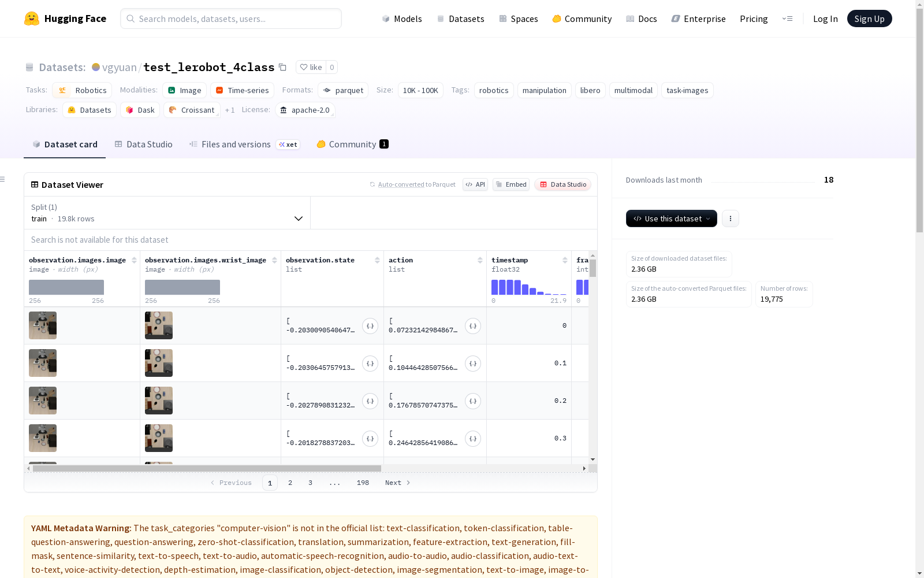
Task: Sort by observation.state column
Action: (378, 260)
